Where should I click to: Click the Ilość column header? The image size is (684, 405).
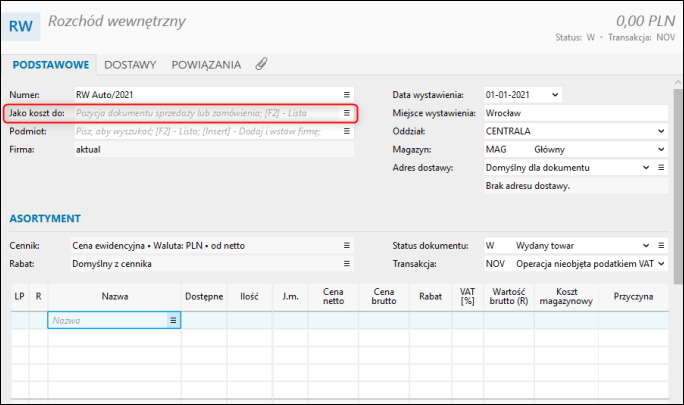coord(249,296)
